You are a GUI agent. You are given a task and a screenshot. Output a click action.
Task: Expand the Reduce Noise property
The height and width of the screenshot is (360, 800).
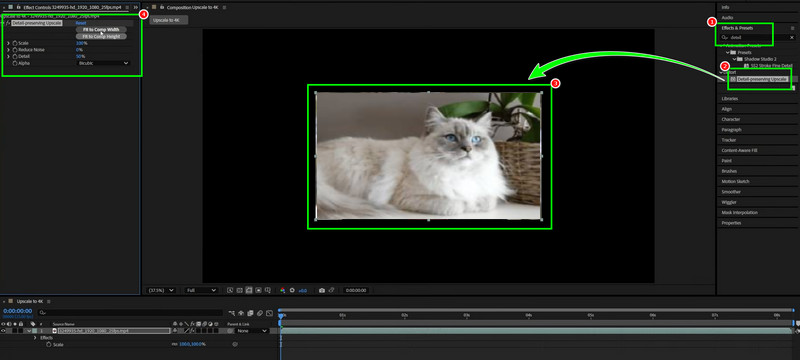[9, 50]
